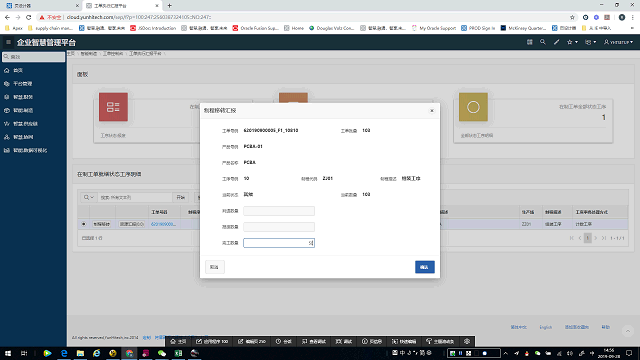The width and height of the screenshot is (640, 360).
Task: Open the Douglas Volz bookmark
Action: coord(331,28)
